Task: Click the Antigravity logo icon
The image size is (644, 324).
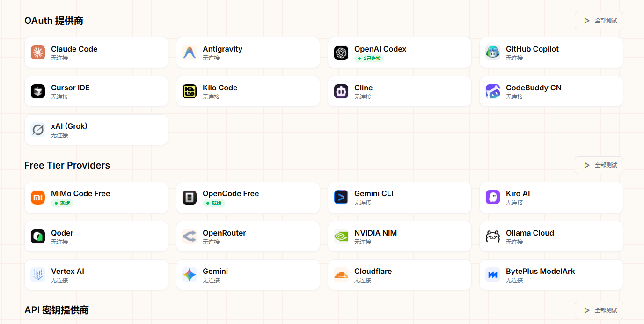Action: 190,52
